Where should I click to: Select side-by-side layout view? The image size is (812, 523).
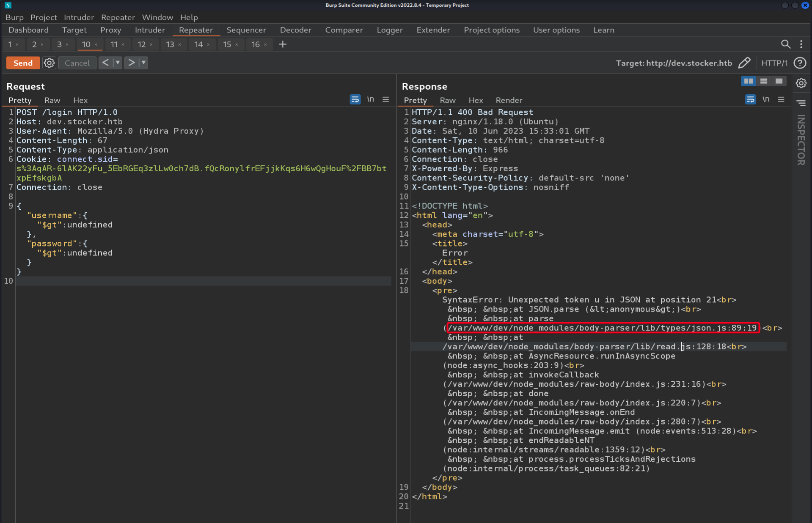pyautogui.click(x=748, y=81)
